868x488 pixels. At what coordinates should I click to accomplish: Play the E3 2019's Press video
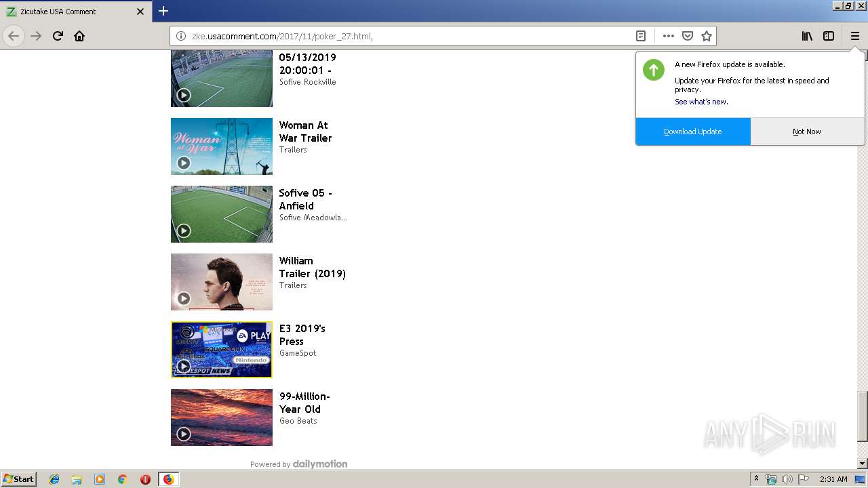[222, 350]
